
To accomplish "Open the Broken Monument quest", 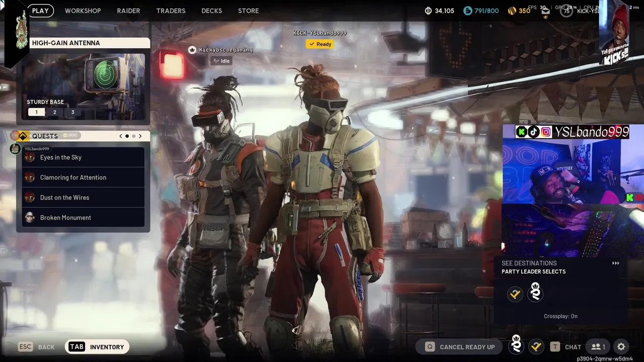I will point(83,218).
